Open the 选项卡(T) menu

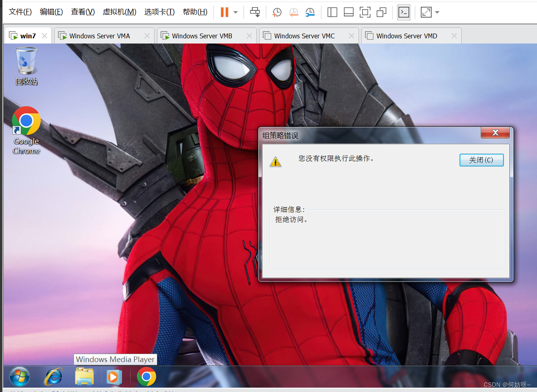click(159, 12)
